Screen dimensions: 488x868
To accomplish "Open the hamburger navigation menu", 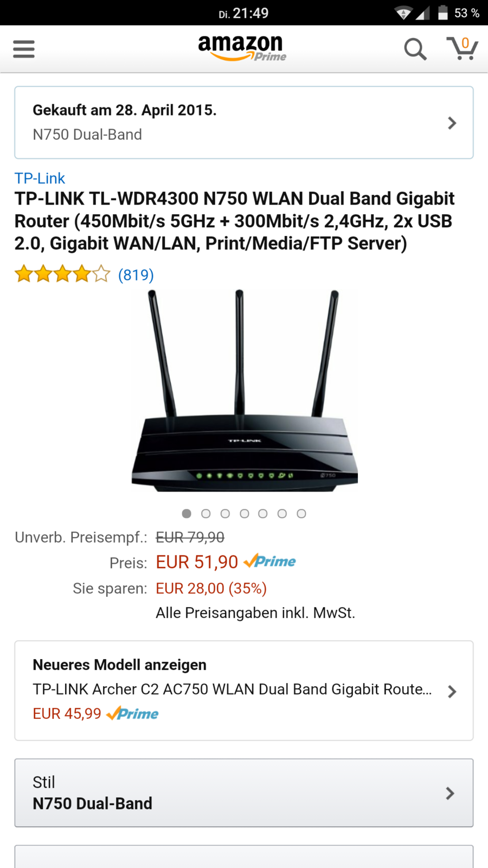I will pyautogui.click(x=24, y=49).
